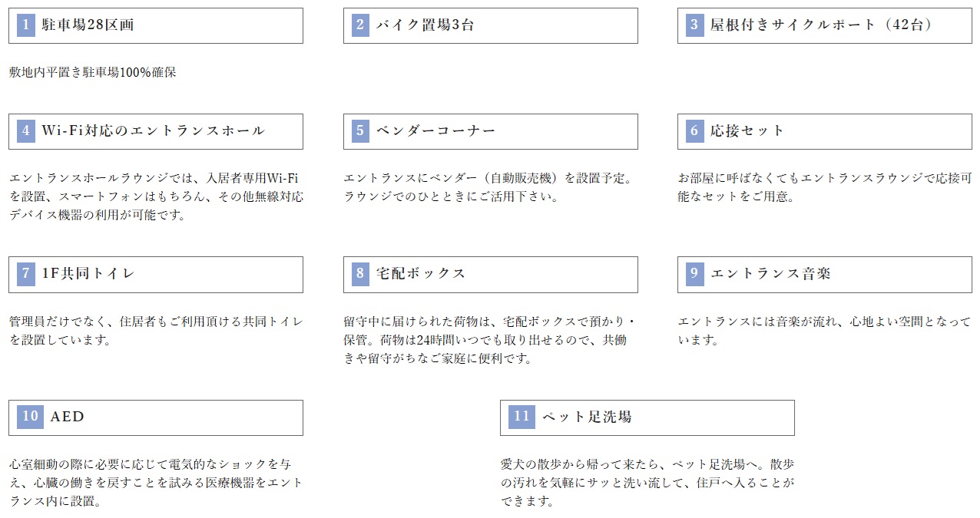Screen dimensions: 980x518
Task: Click the 宅配ボックス 24時間 description paragraph
Action: 488,339
